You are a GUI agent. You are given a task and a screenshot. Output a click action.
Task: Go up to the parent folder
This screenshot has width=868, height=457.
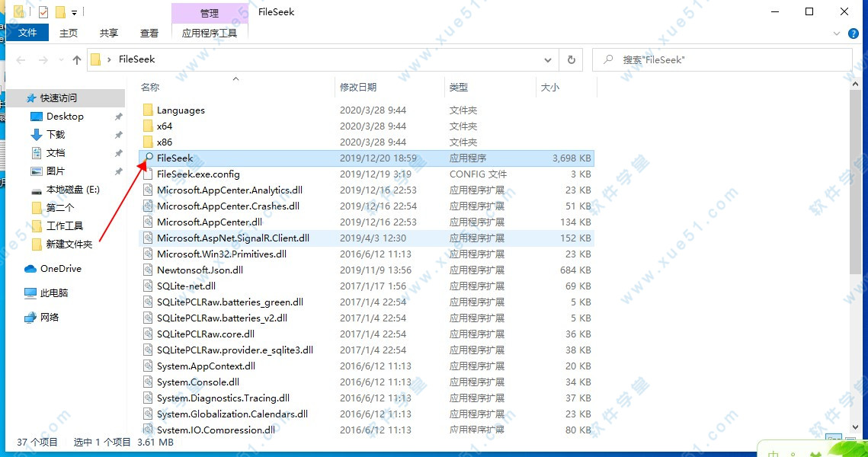(77, 59)
